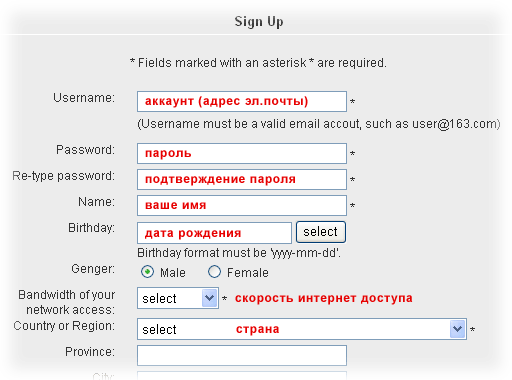512x380 pixels.
Task: Select the Female radio button
Action: tap(214, 272)
